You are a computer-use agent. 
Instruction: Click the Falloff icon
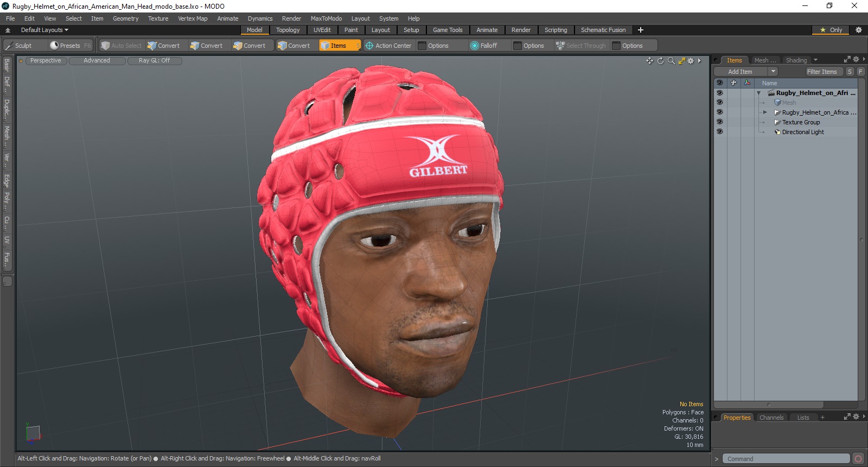pyautogui.click(x=475, y=46)
